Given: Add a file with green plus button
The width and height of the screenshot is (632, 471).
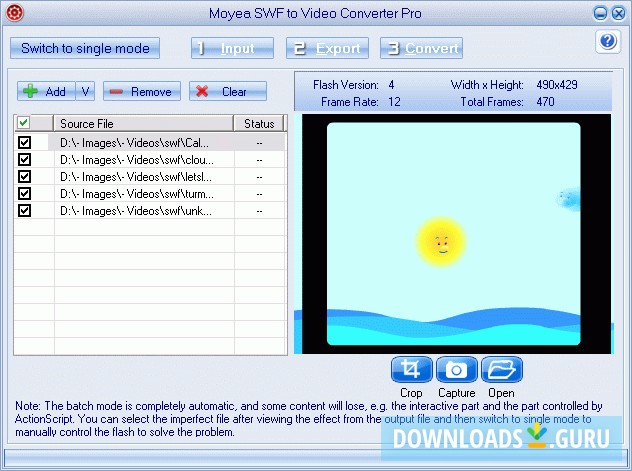Looking at the screenshot, I should [x=46, y=91].
